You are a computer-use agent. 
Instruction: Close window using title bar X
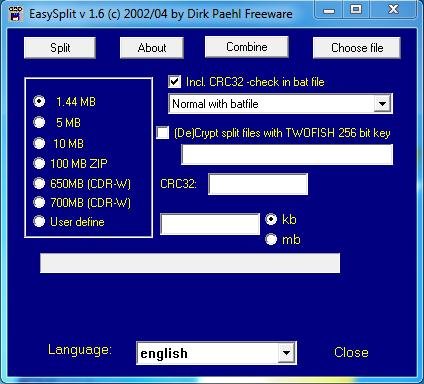click(393, 10)
